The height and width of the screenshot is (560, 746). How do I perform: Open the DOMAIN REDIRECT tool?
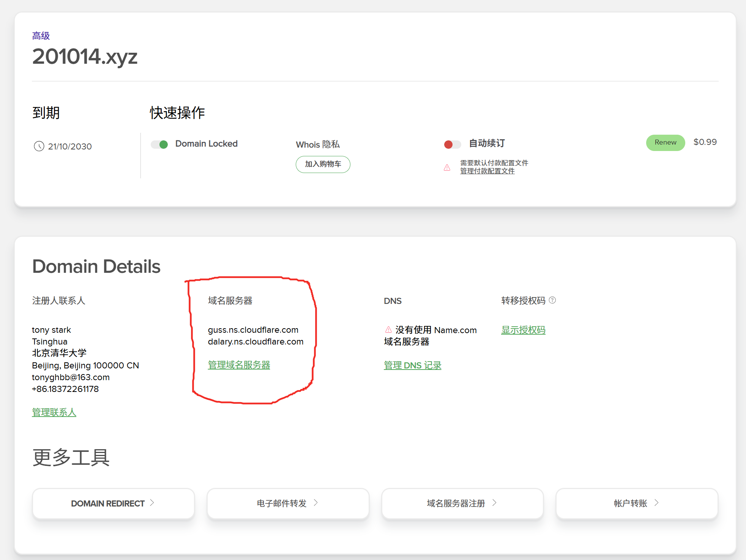tap(114, 503)
